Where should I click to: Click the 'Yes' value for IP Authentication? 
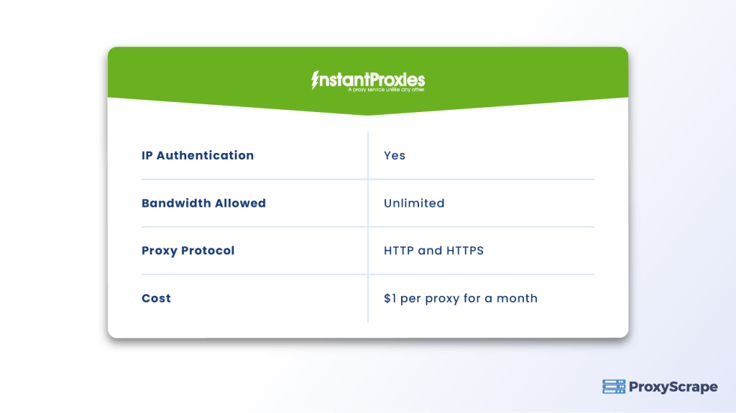[x=394, y=156]
